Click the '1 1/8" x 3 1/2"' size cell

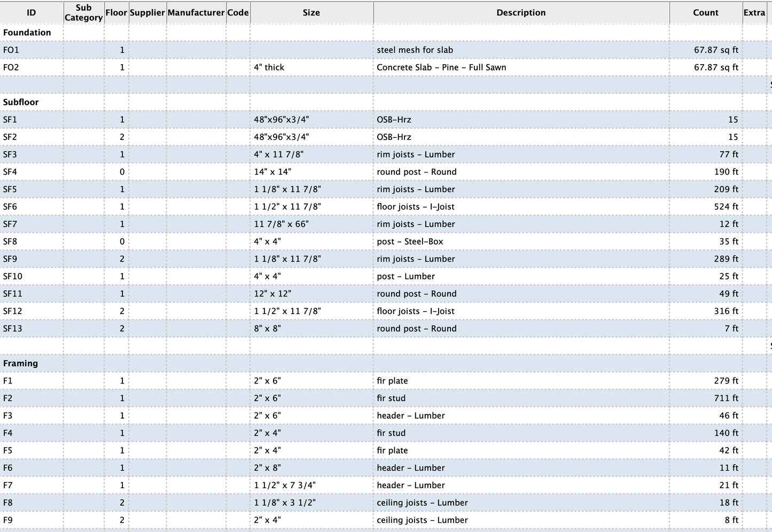pyautogui.click(x=285, y=503)
